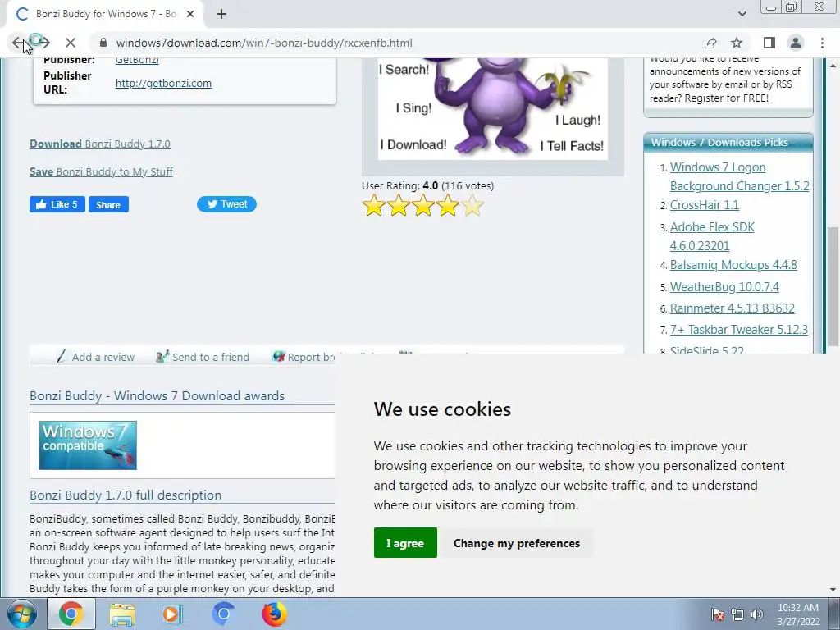Expand the tab search chevron
Viewport: 840px width, 630px height.
(742, 14)
